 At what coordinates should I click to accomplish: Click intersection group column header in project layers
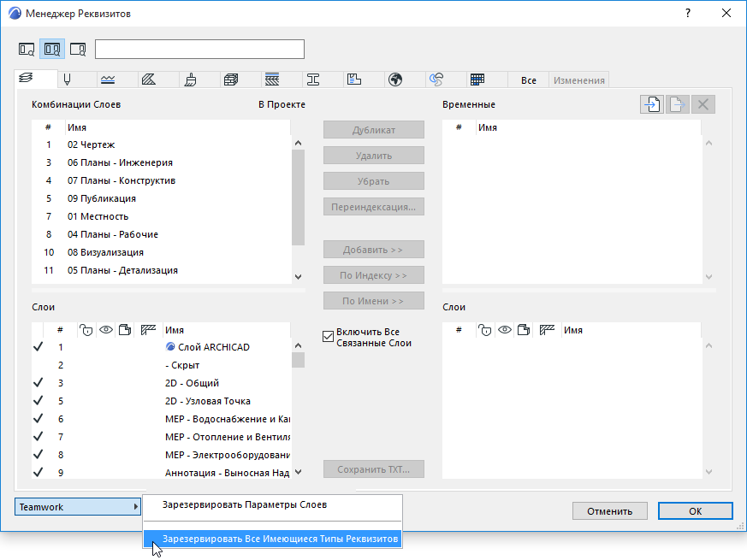tap(149, 330)
